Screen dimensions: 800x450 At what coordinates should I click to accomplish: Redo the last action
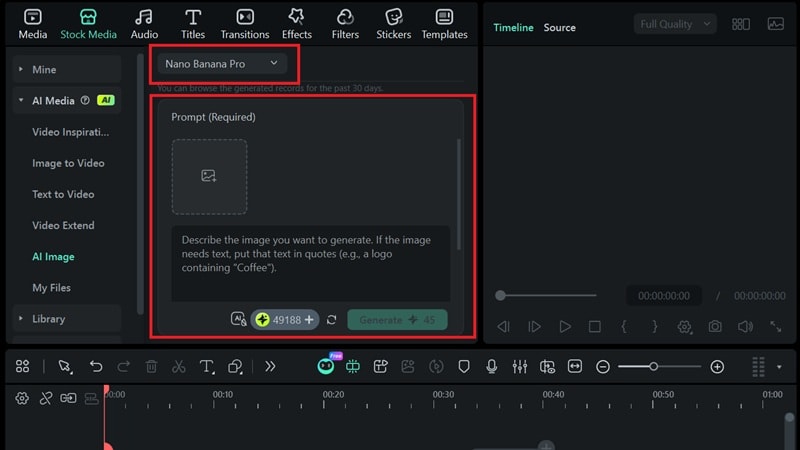coord(123,366)
